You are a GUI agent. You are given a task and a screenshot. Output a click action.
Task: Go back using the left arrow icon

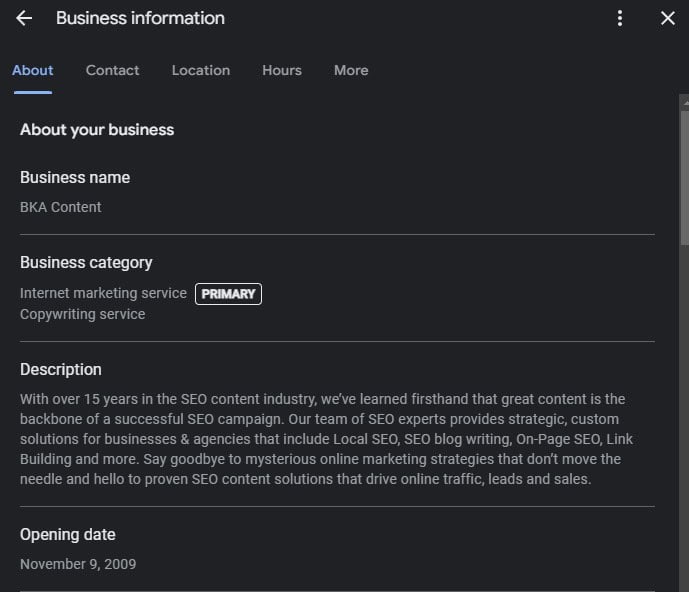[24, 18]
